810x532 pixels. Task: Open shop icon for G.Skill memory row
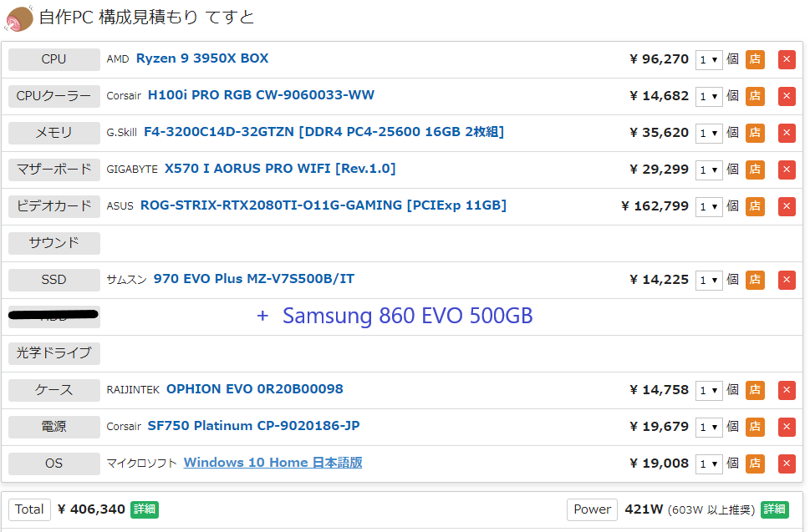(x=755, y=133)
